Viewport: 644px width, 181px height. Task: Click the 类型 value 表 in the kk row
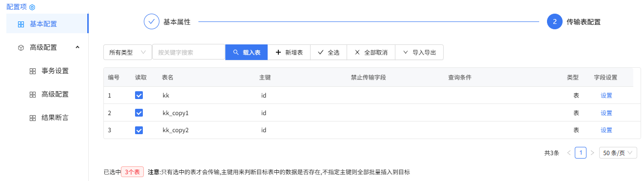(576, 96)
